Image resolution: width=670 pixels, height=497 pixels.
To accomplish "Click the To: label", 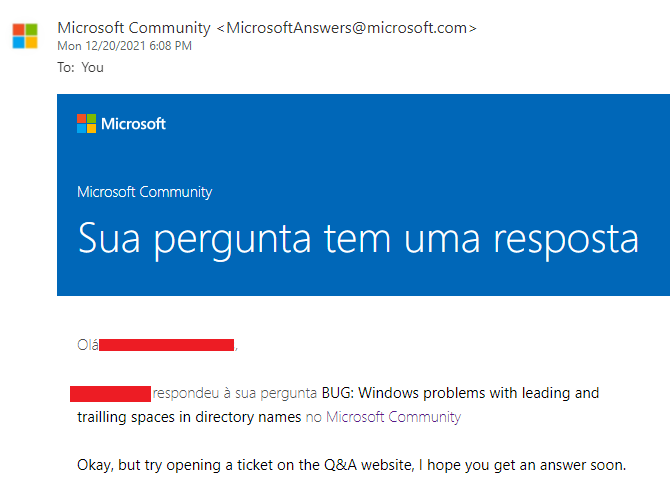I will (66, 68).
